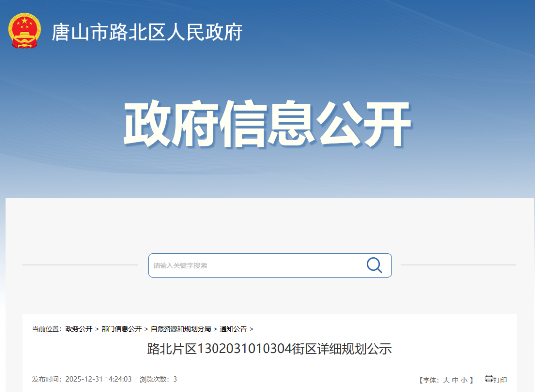This screenshot has width=535, height=392.
Task: Open the 政务公开 breadcrumb link
Action: coord(79,329)
